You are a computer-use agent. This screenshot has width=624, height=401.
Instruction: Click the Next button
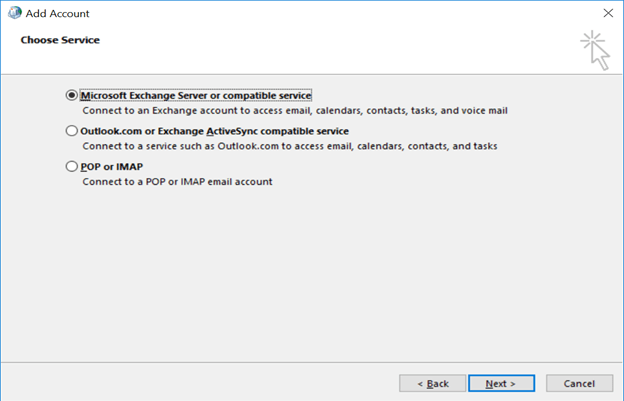(x=501, y=383)
